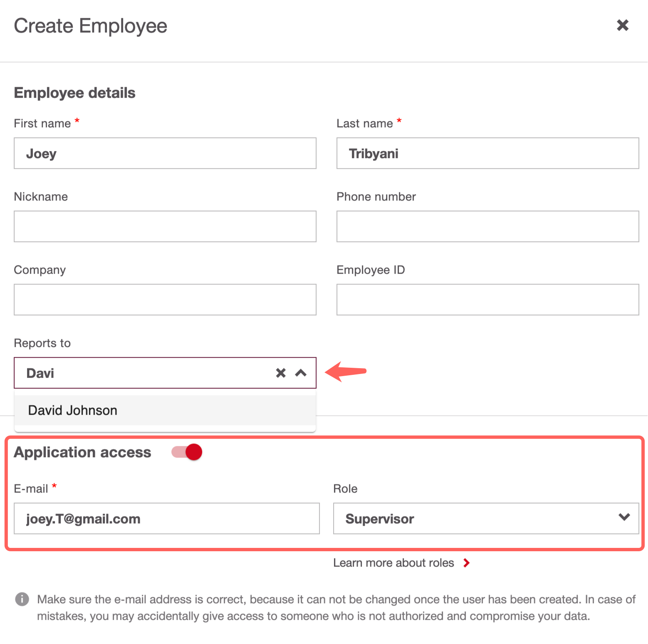Open the Role dropdown showing Supervisor

click(485, 518)
